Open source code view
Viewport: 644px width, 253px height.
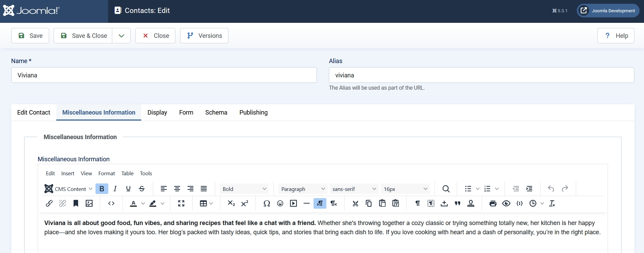[x=111, y=203]
